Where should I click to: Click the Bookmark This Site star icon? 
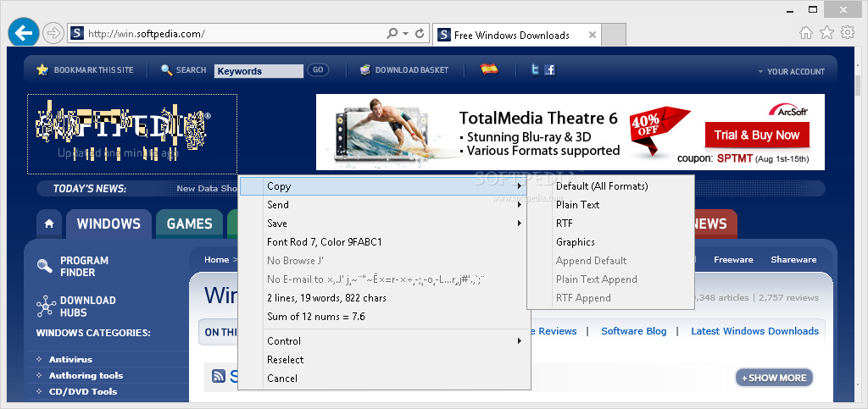(x=42, y=70)
